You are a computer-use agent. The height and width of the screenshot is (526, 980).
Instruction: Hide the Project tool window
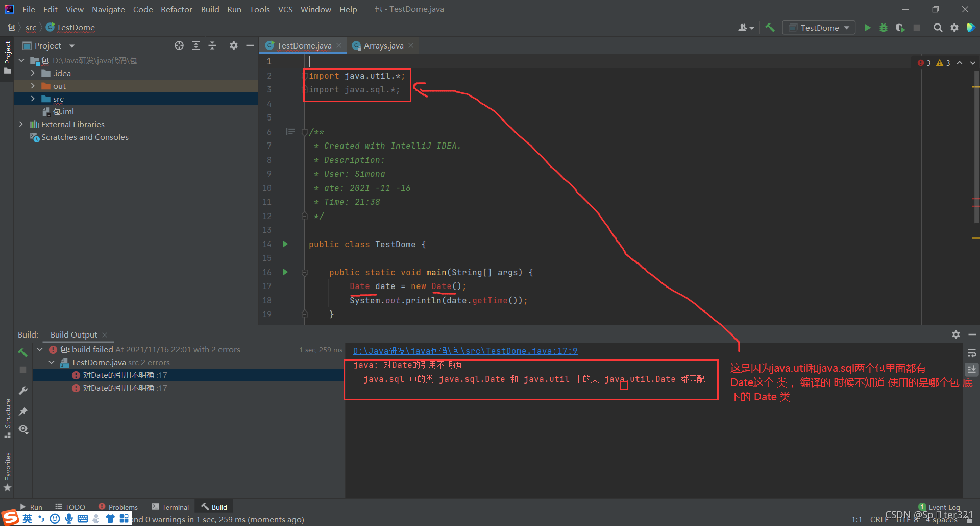(250, 45)
